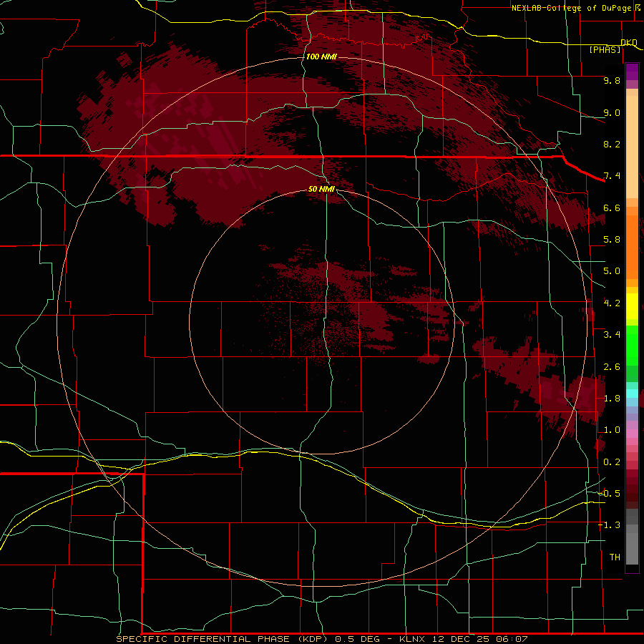Click the -0.5 value on the color scale
Image resolution: width=644 pixels, height=644 pixels.
(609, 494)
